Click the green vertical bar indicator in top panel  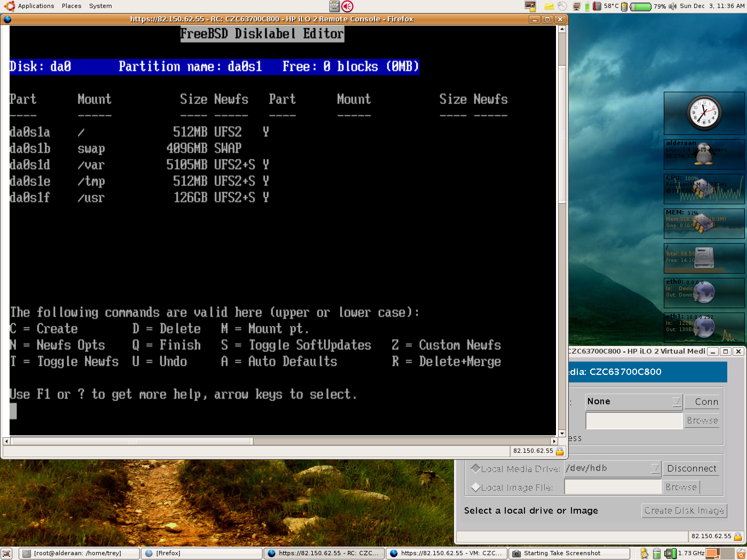point(587,6)
